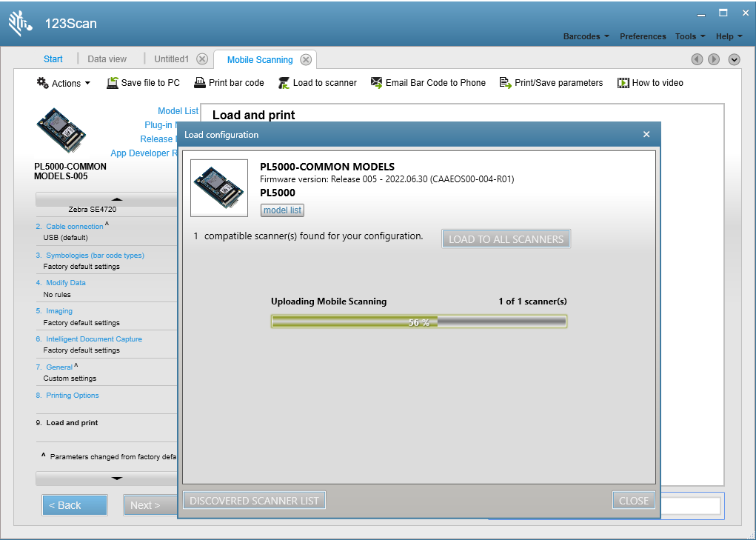The image size is (756, 540).
Task: Click the 'PL5000-COMMON MODELS' dialog heading
Action: pyautogui.click(x=327, y=167)
